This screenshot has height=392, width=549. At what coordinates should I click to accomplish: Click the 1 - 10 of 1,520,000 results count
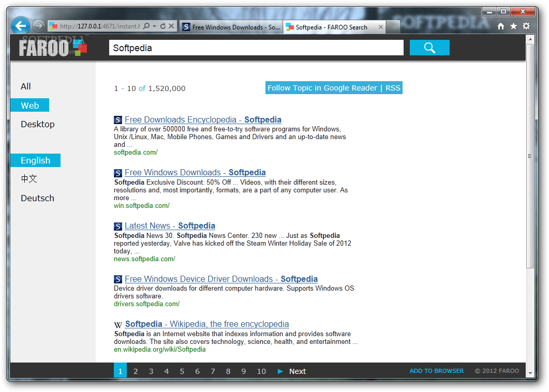(x=150, y=88)
